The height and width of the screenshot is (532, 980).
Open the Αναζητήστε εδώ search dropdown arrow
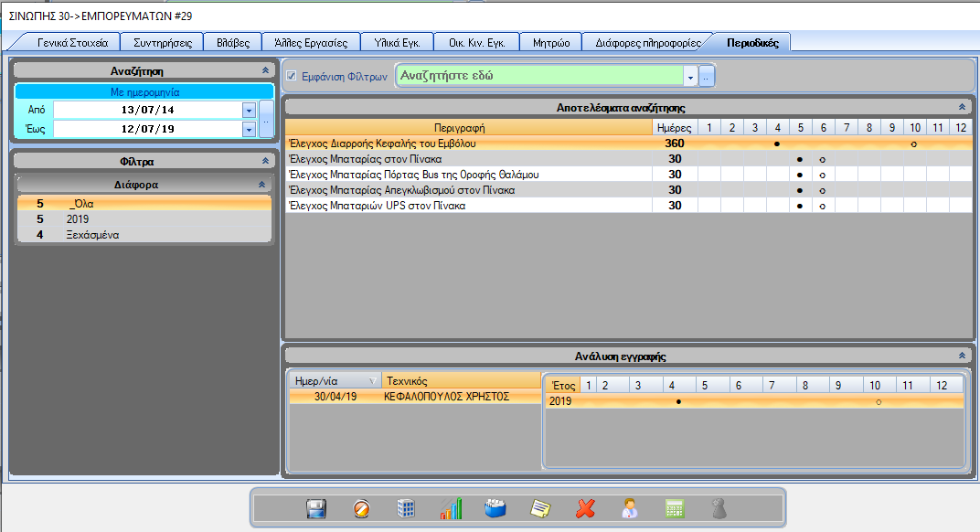[x=691, y=78]
